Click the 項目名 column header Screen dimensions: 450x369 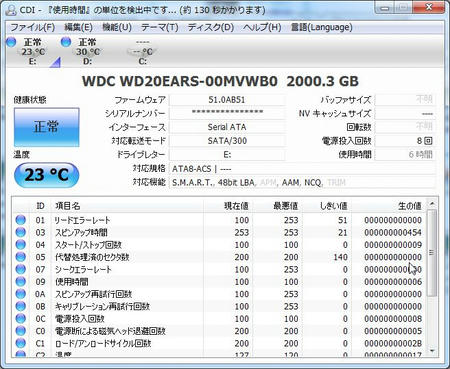click(127, 206)
